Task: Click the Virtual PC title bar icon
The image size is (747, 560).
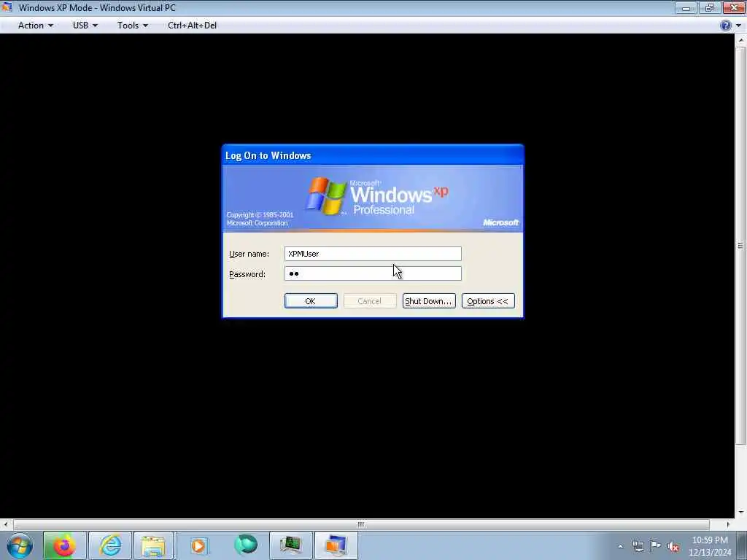Action: (7, 7)
